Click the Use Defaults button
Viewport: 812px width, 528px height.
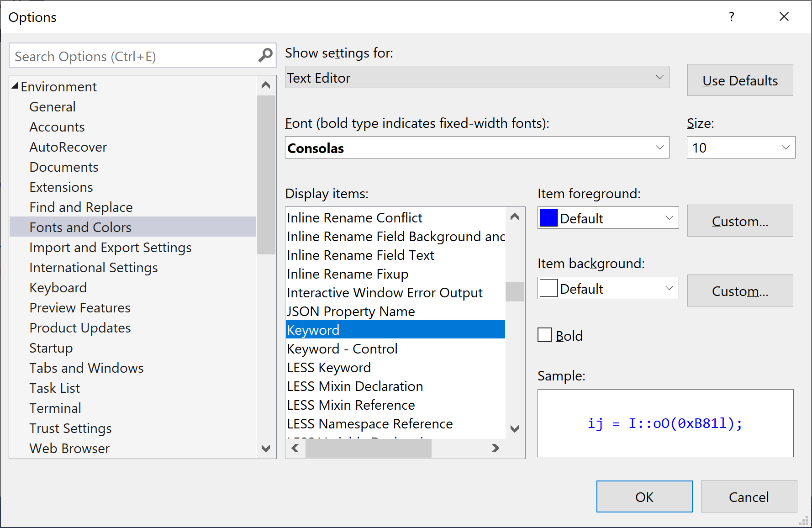(740, 80)
